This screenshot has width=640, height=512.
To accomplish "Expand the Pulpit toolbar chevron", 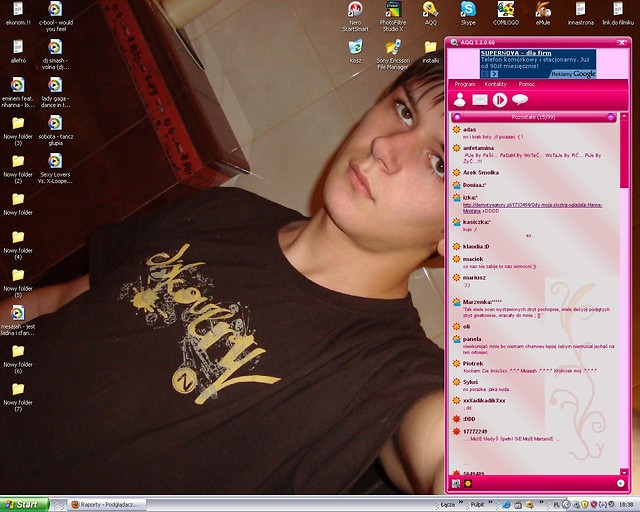I will pyautogui.click(x=491, y=502).
